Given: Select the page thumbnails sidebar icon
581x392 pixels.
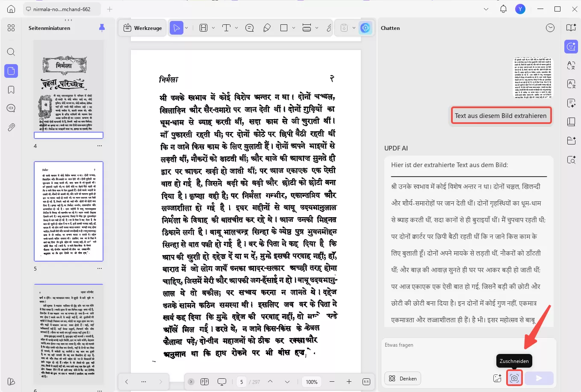Looking at the screenshot, I should tap(11, 71).
